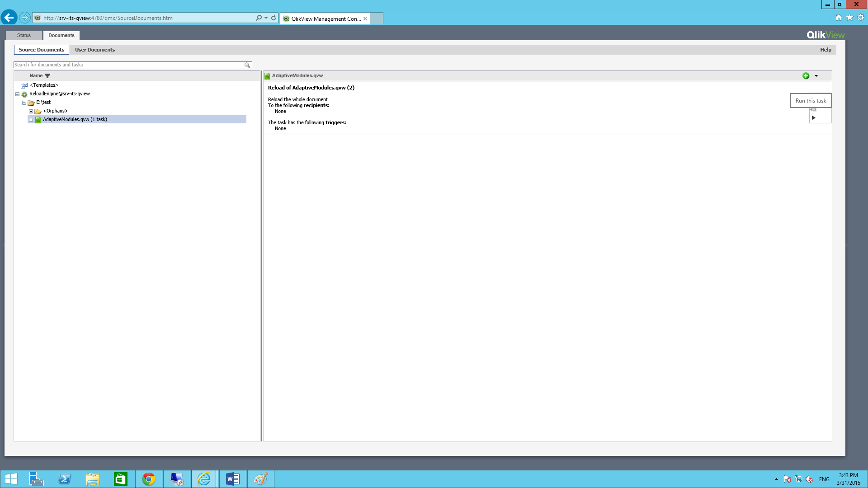Image resolution: width=868 pixels, height=488 pixels.
Task: Click the Source Documents tab
Action: pos(42,50)
